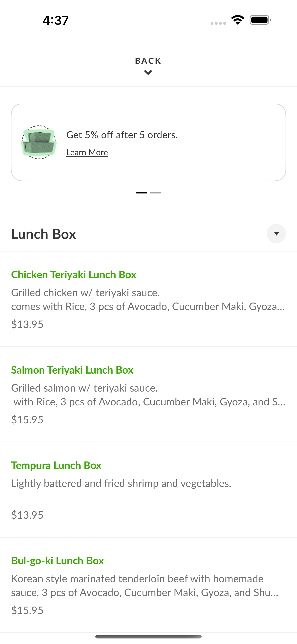This screenshot has width=297, height=644.
Task: Tap the home indicator bar at bottom
Action: pos(148,636)
